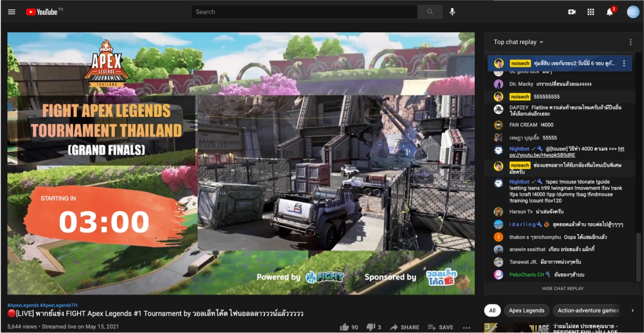Click the SHARE label
644x333 pixels.
pyautogui.click(x=410, y=327)
